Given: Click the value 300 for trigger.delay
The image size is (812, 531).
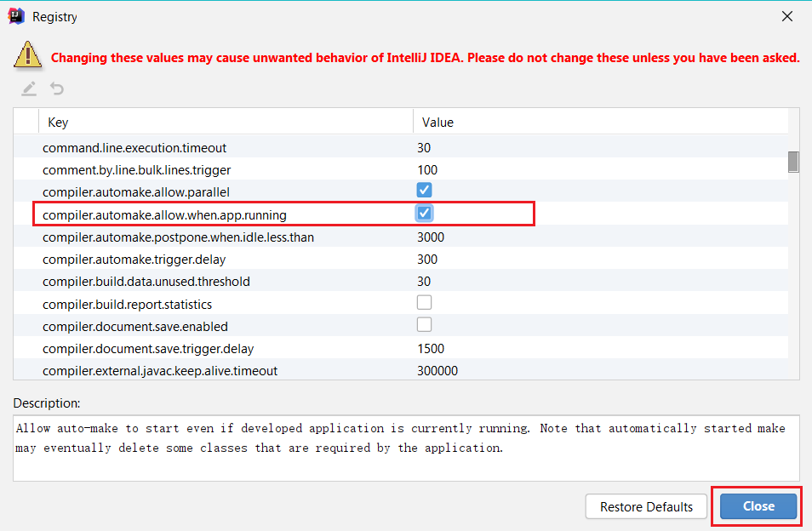Looking at the screenshot, I should point(427,260).
